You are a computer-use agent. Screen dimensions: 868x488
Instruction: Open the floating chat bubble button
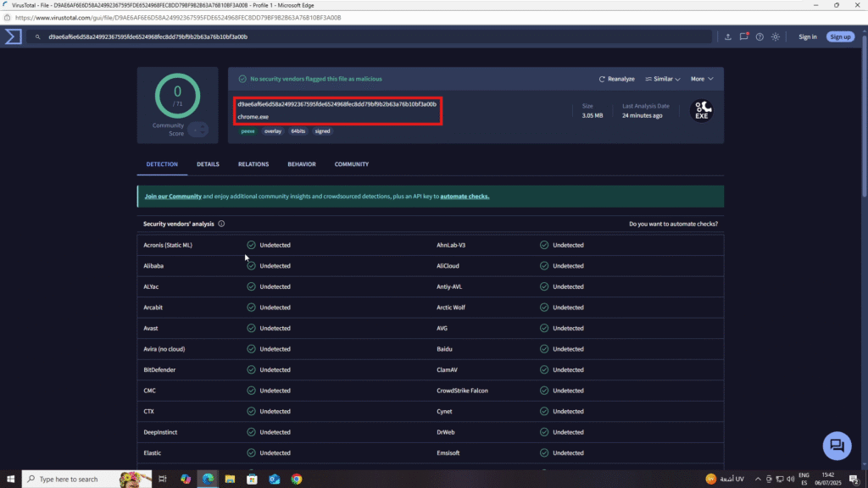pos(837,446)
